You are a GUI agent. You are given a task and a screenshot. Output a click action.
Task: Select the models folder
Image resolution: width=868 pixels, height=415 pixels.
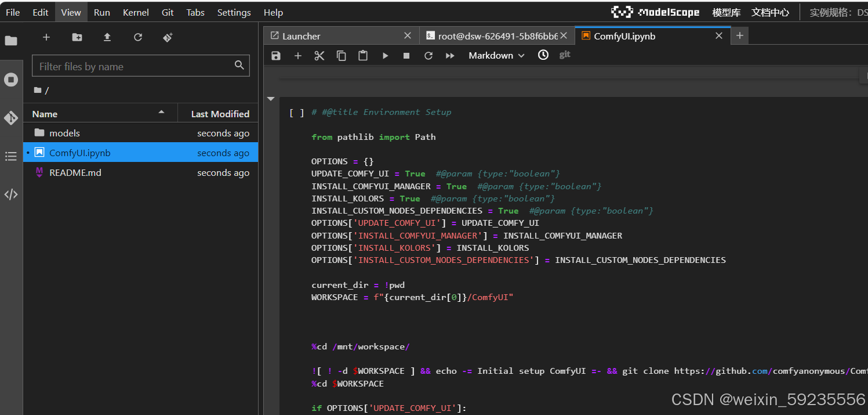pos(141,133)
